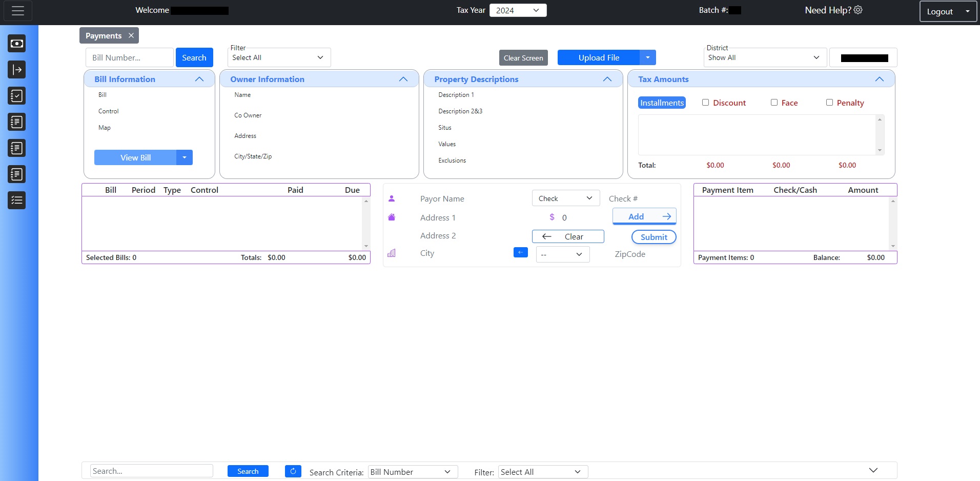Open the top Filter Select All dropdown
This screenshot has width=980, height=481.
click(x=279, y=57)
